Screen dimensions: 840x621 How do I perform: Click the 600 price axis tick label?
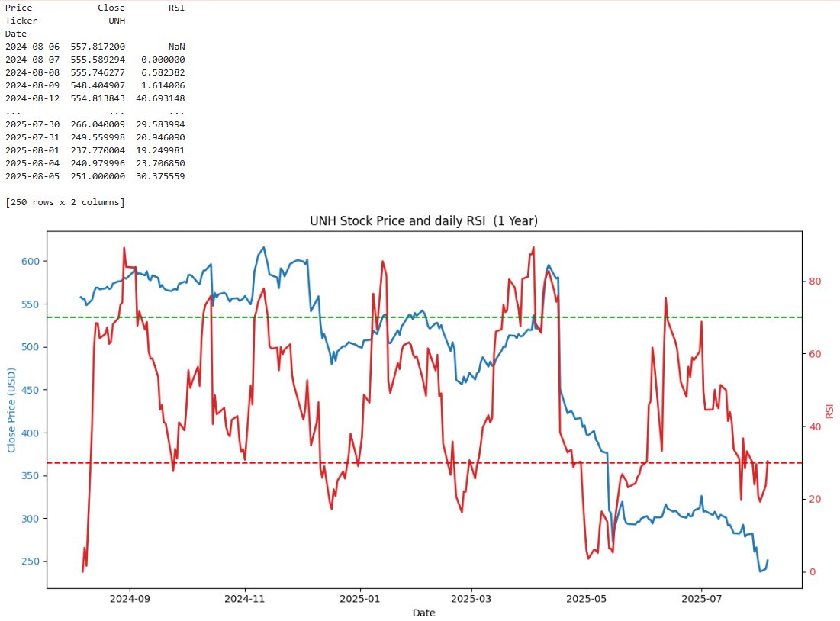(x=31, y=262)
